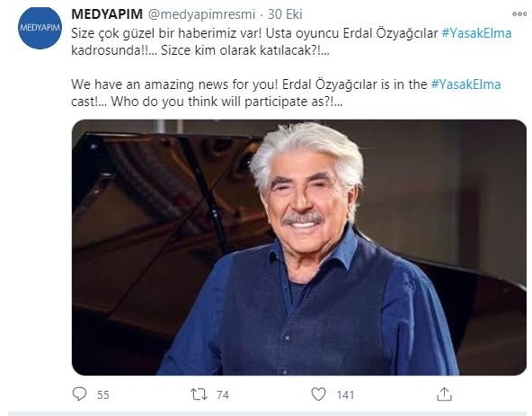
Task: Open the 30 Eki timestamp link
Action: [x=285, y=14]
